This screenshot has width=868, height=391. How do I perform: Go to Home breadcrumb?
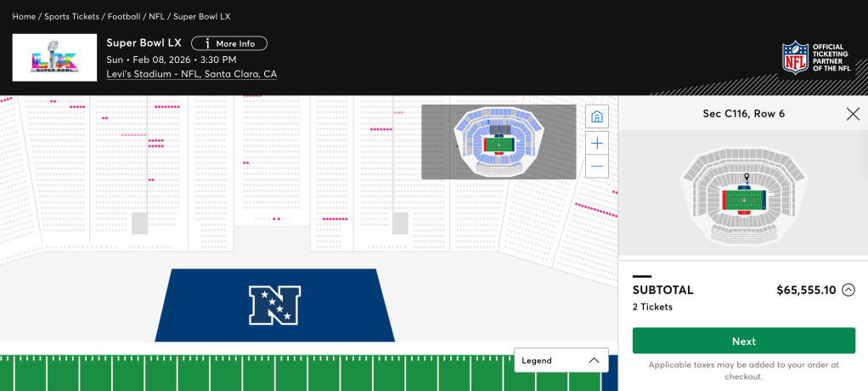coord(24,16)
